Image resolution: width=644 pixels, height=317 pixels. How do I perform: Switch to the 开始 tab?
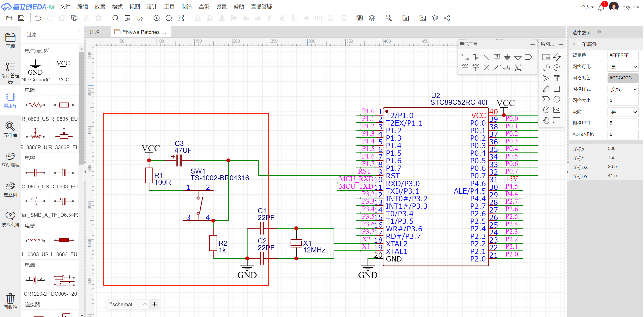(94, 32)
